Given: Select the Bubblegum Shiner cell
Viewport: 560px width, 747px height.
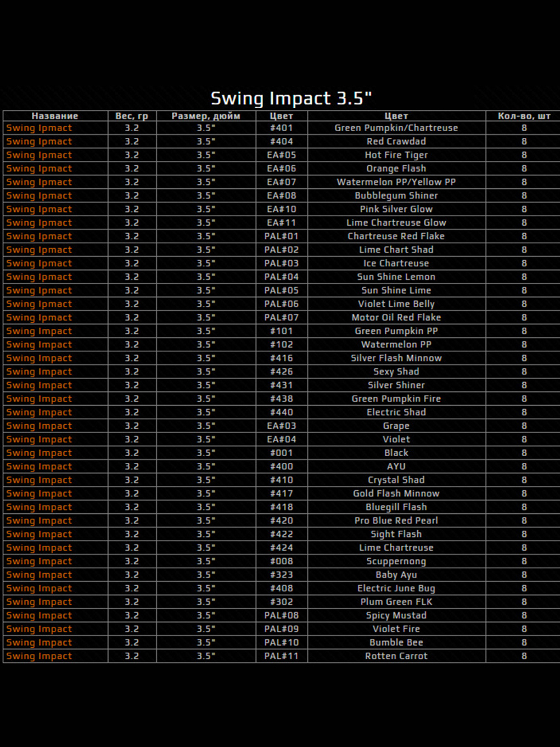Looking at the screenshot, I should tap(396, 196).
